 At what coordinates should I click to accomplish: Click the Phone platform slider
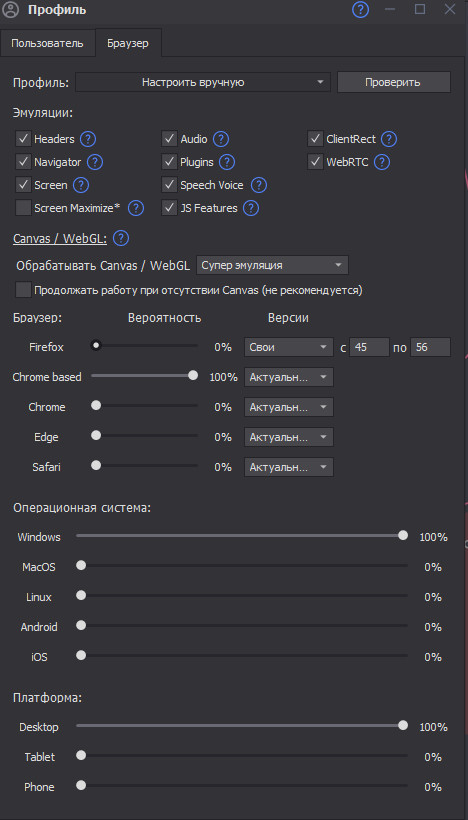[242, 785]
